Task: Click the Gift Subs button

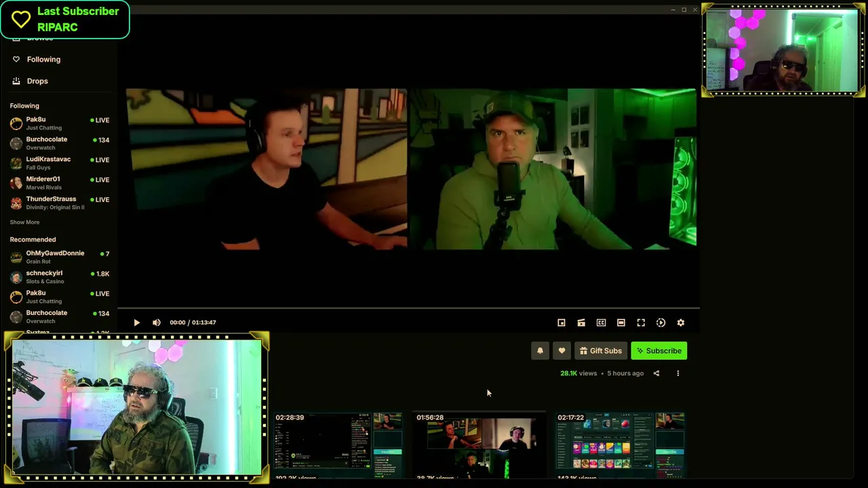Action: [x=601, y=350]
